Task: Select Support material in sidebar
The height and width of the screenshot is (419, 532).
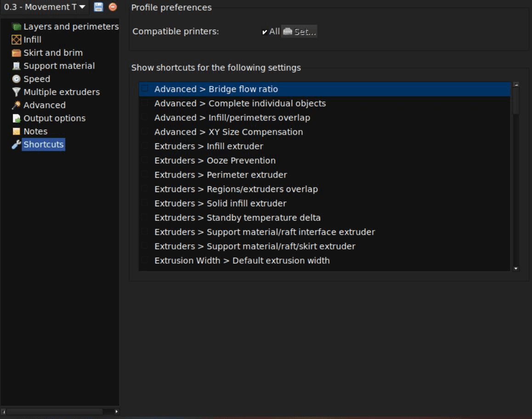Action: click(59, 66)
